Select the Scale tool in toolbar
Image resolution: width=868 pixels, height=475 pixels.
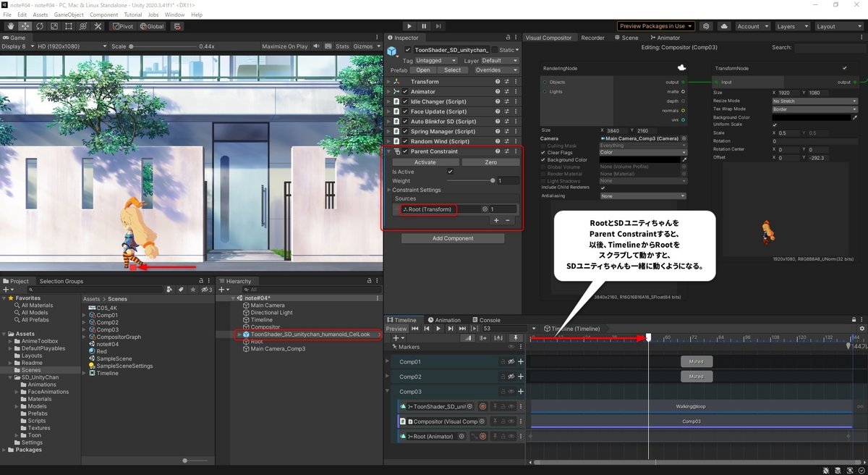(54, 26)
